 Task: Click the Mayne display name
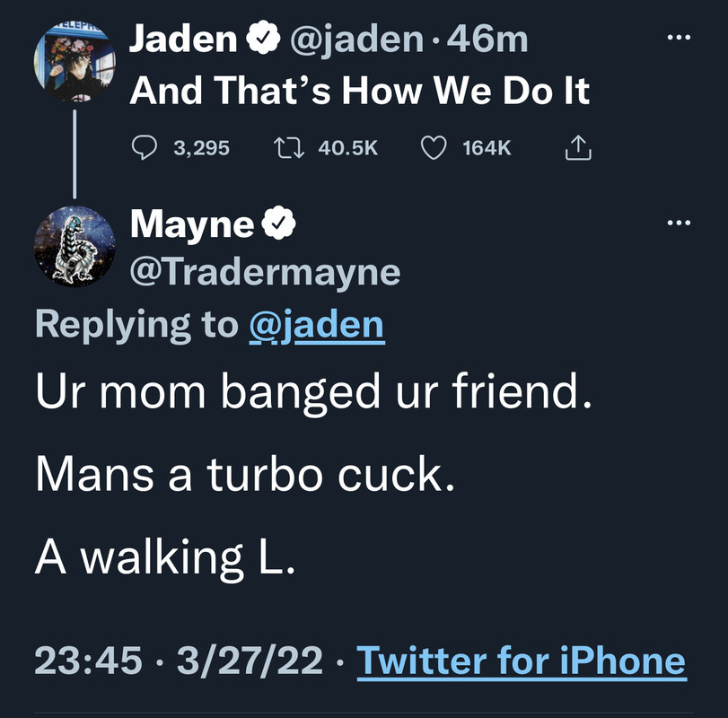click(191, 224)
